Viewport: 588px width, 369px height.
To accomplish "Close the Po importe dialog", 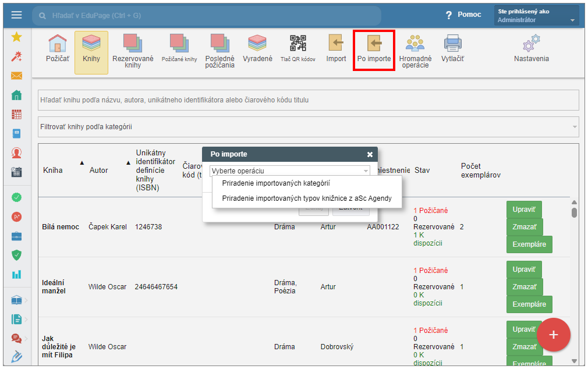I will pos(370,154).
